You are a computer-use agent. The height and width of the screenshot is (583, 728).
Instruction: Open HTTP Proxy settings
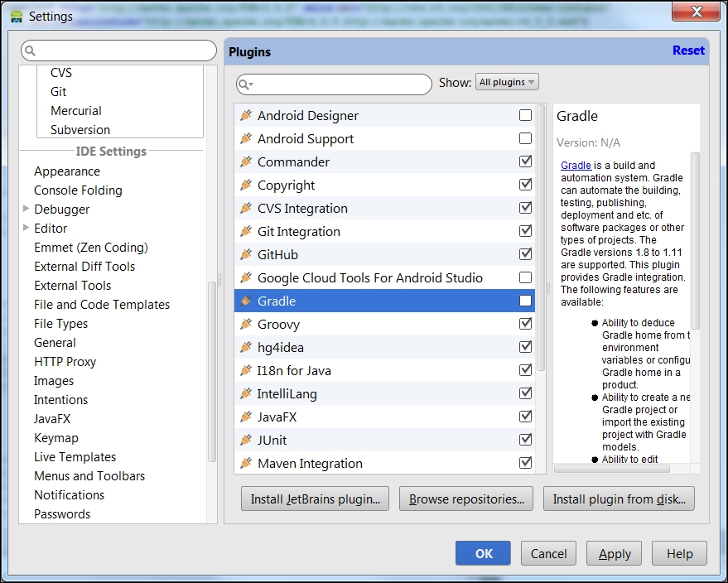coord(65,362)
